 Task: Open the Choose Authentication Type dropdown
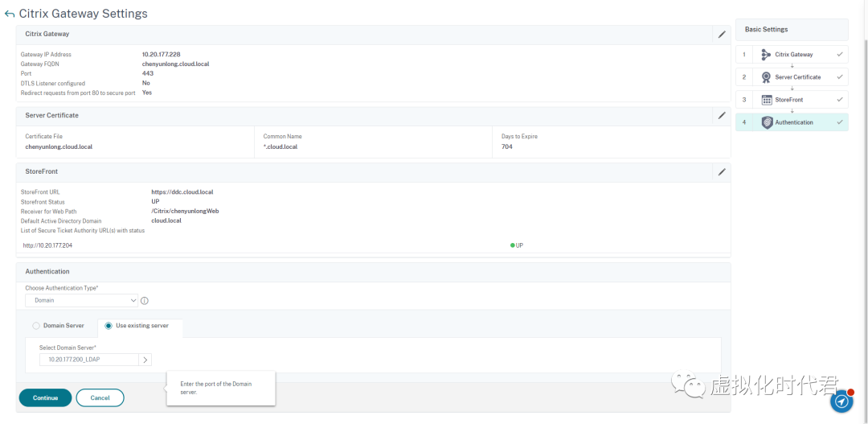(81, 300)
